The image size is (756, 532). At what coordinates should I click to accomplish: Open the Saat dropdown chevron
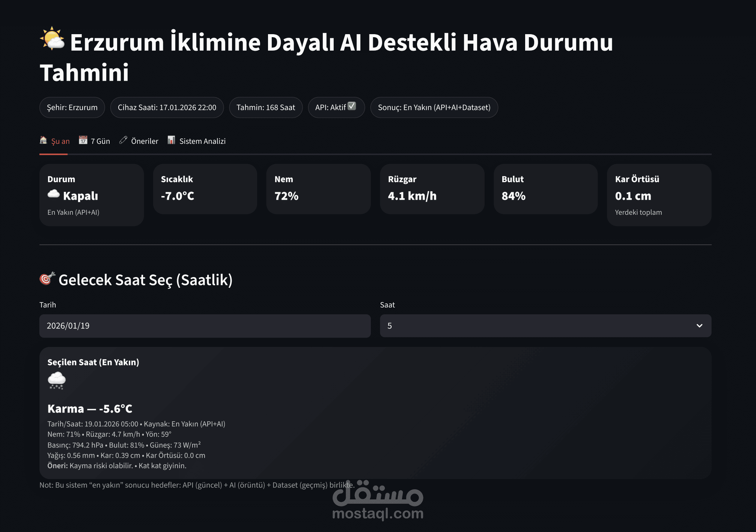coord(699,326)
